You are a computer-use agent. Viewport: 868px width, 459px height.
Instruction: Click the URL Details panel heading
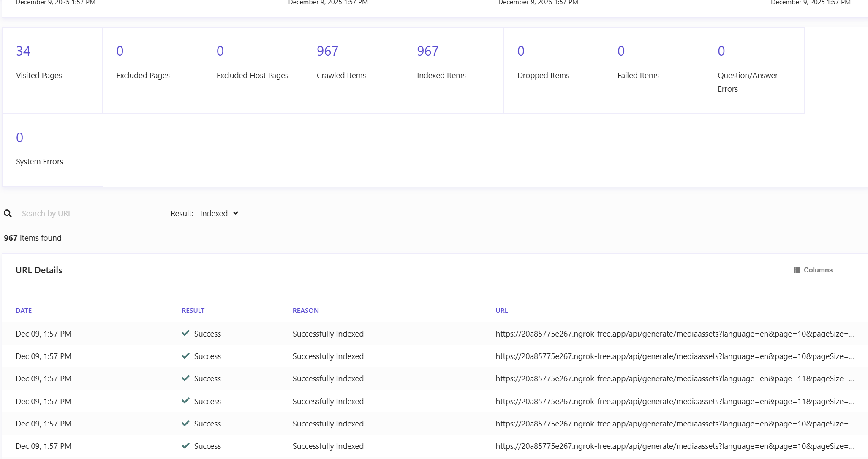click(x=38, y=270)
